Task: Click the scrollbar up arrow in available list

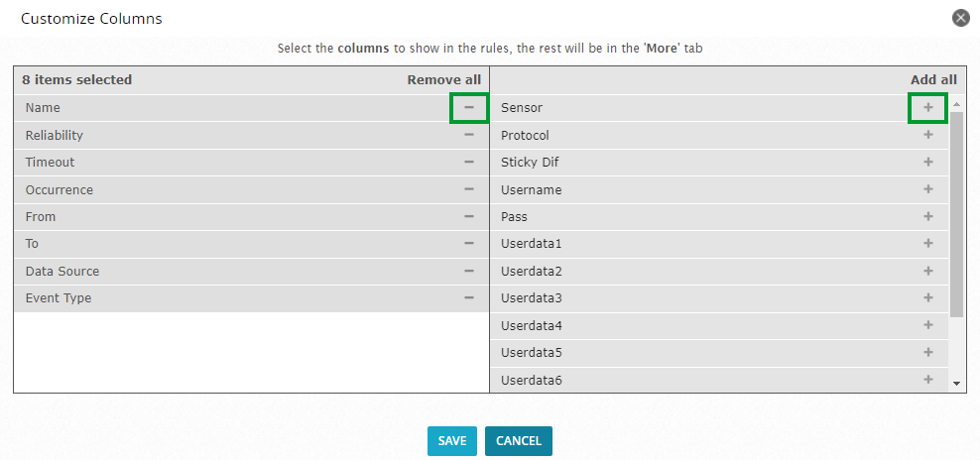Action: 956,104
